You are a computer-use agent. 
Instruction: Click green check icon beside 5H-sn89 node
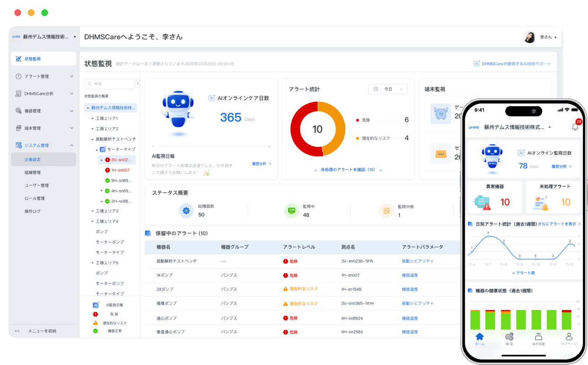(108, 180)
